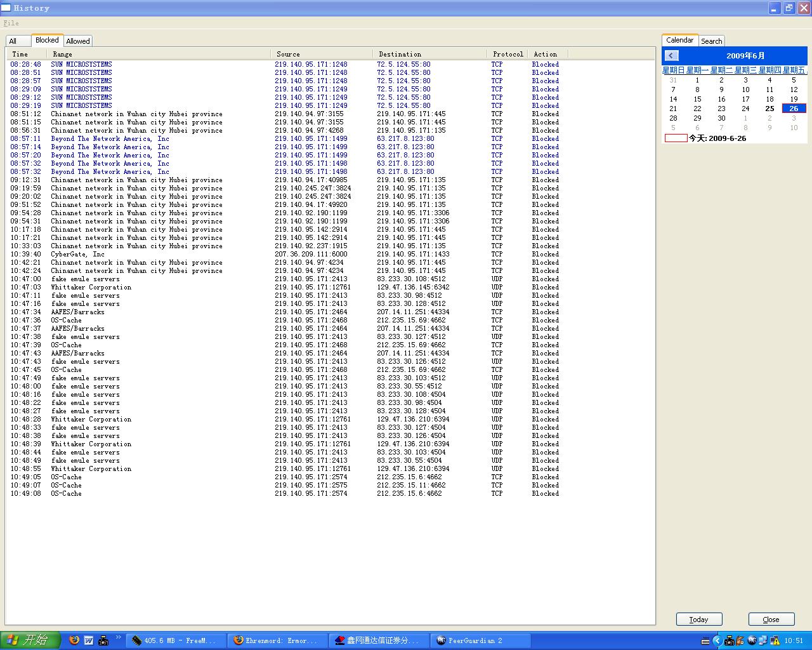Screen dimensions: 812x650
Task: Sort by Destination column header
Action: (x=431, y=54)
